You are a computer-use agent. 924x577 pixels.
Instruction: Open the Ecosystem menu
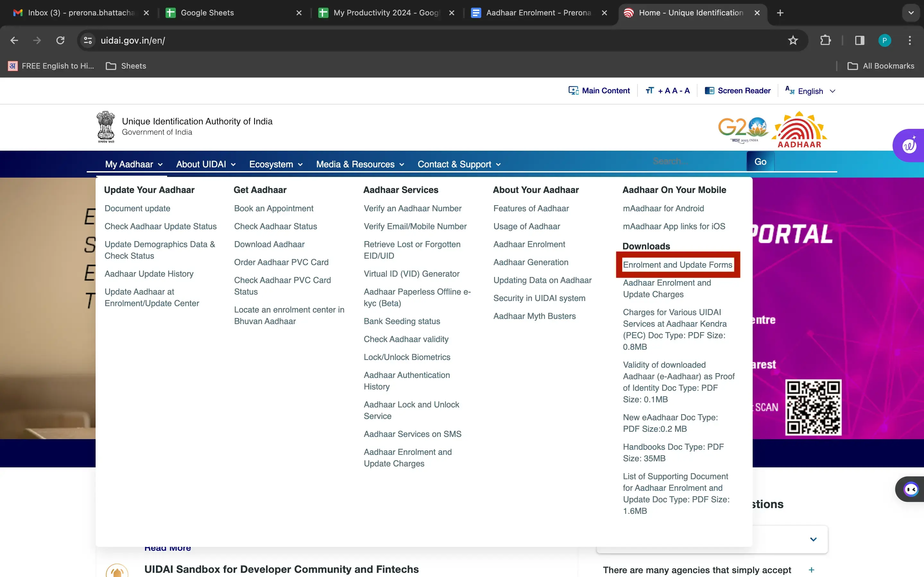pyautogui.click(x=276, y=164)
